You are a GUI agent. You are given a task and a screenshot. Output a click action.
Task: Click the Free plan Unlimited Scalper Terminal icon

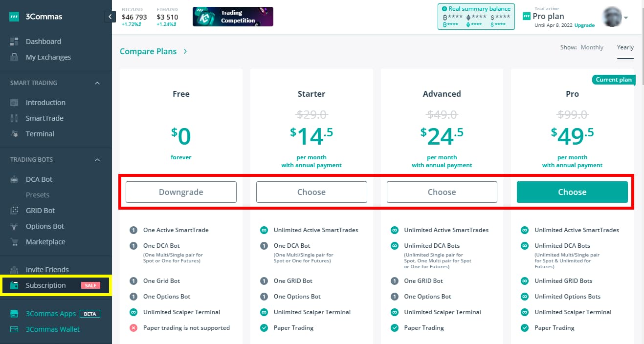click(x=133, y=312)
